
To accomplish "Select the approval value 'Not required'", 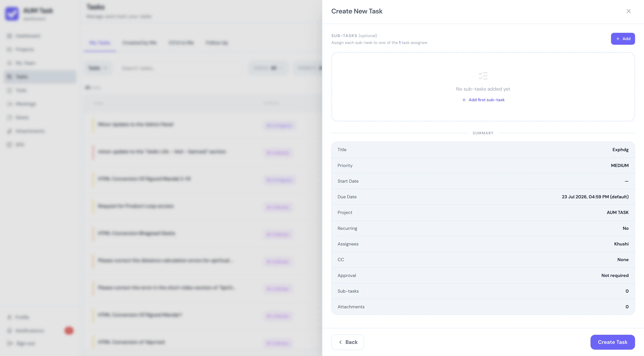I will [615, 275].
